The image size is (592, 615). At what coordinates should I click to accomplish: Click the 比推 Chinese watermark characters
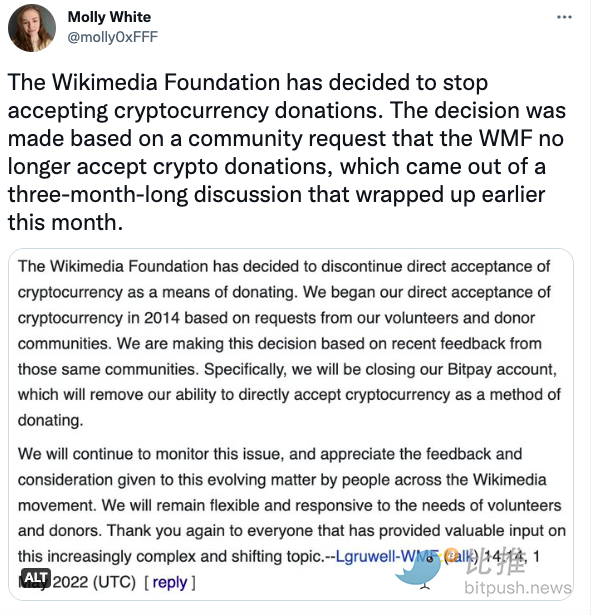495,560
